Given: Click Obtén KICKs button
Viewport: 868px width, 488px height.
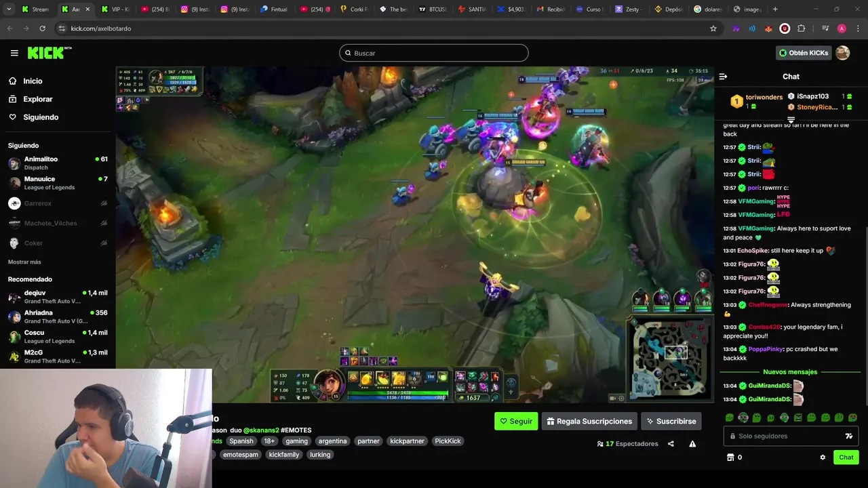Looking at the screenshot, I should click(804, 53).
